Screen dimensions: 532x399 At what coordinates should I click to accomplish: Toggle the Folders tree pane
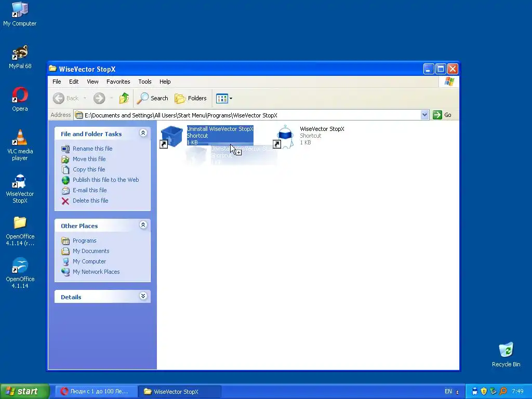tap(191, 98)
